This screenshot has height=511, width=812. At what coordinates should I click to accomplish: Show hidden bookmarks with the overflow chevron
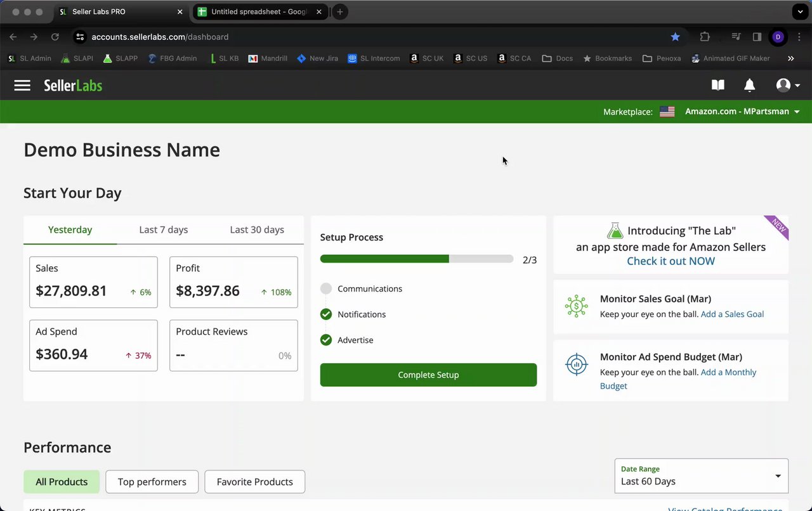790,58
